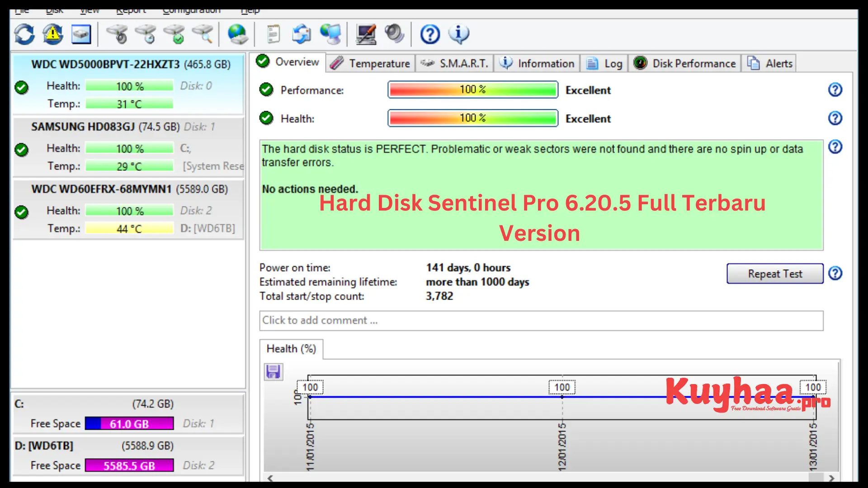This screenshot has height=488, width=868.
Task: Click the disk icon with magnifying glass
Action: (202, 34)
